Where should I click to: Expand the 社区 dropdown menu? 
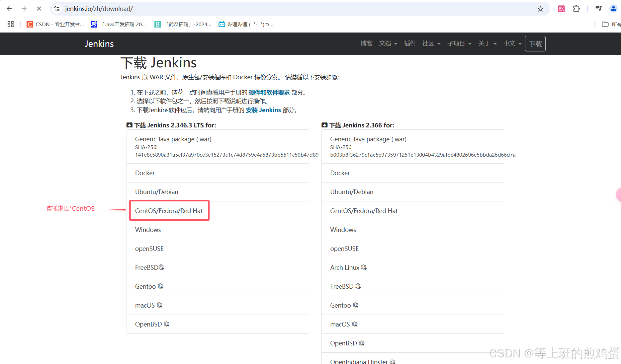pyautogui.click(x=431, y=43)
